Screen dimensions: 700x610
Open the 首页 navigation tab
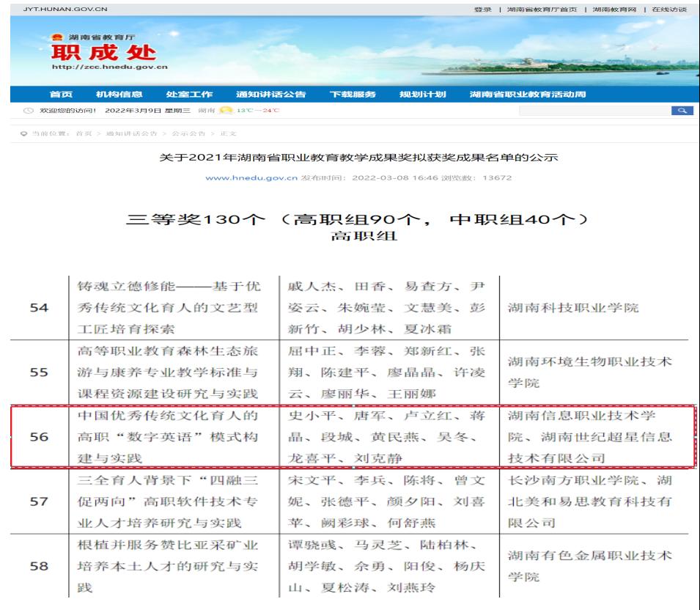click(60, 94)
